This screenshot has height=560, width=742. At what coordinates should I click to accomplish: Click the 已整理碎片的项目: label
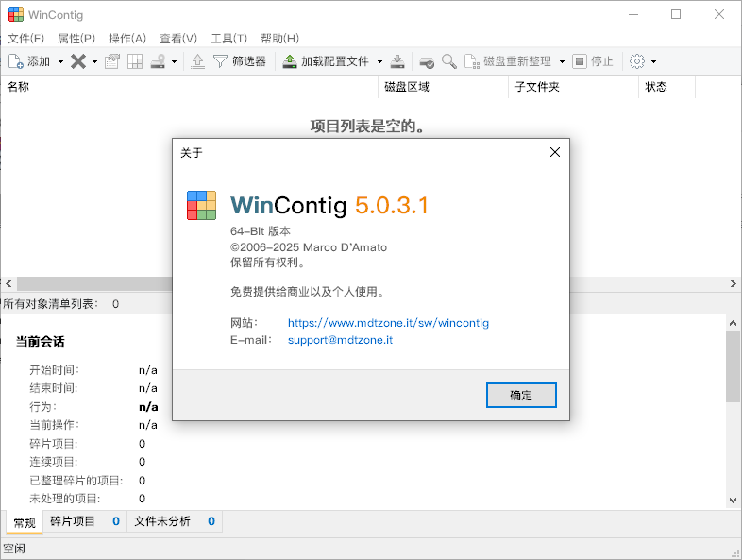pyautogui.click(x=76, y=481)
